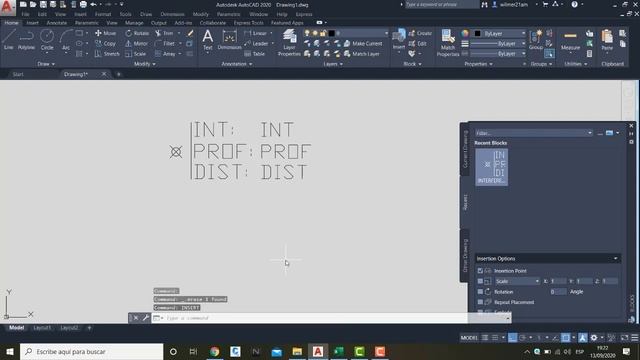The image size is (640, 360).
Task: Toggle snap mode in status bar
Action: (495, 338)
